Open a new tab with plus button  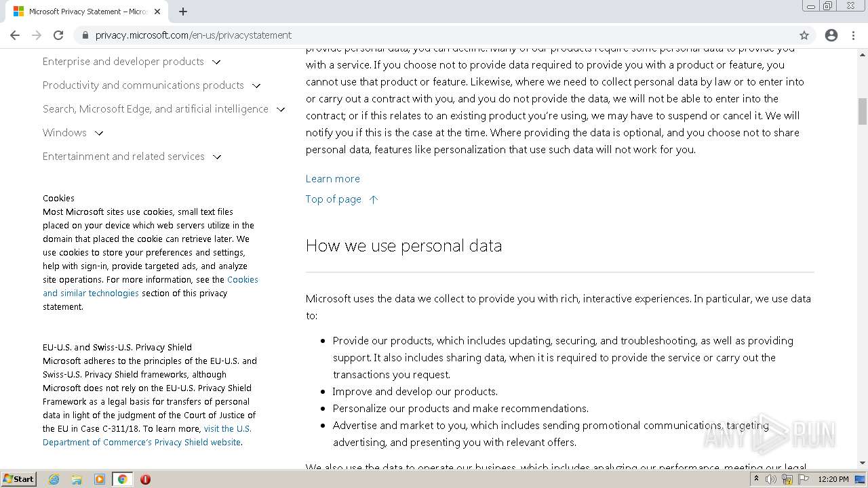coord(183,12)
